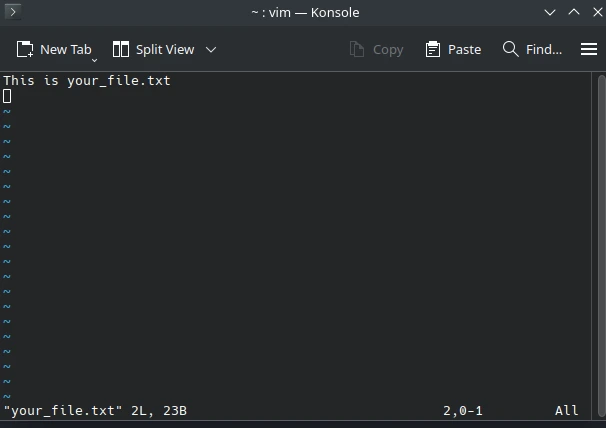
Task: Minimize the Konsole window
Action: (550, 12)
